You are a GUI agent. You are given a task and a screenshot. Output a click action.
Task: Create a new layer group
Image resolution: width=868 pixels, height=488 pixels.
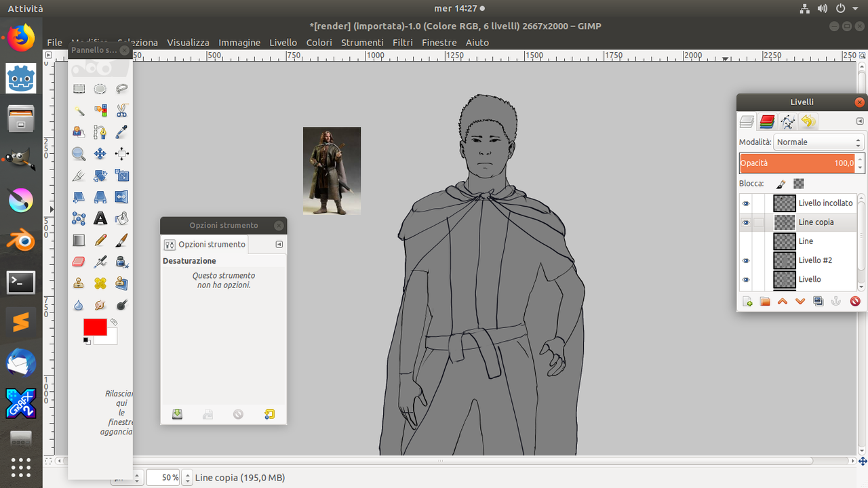pos(765,302)
